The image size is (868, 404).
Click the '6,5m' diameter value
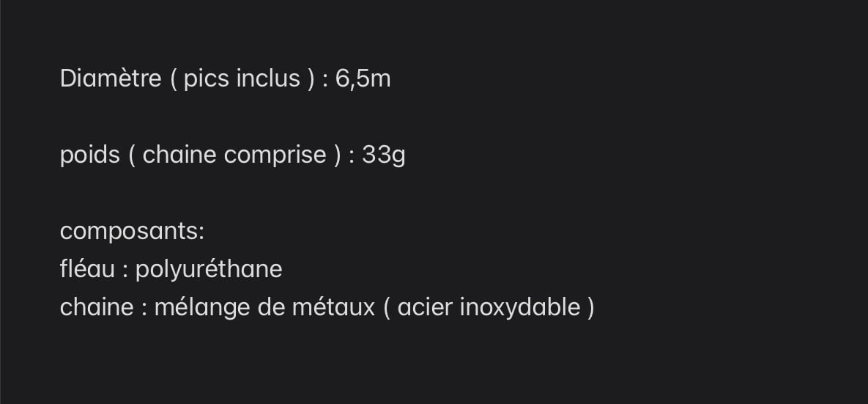[x=363, y=78]
